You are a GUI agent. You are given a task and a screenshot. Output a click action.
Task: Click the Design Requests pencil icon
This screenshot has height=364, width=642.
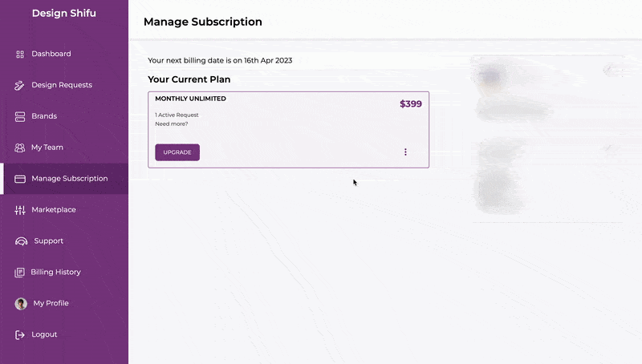tap(20, 85)
